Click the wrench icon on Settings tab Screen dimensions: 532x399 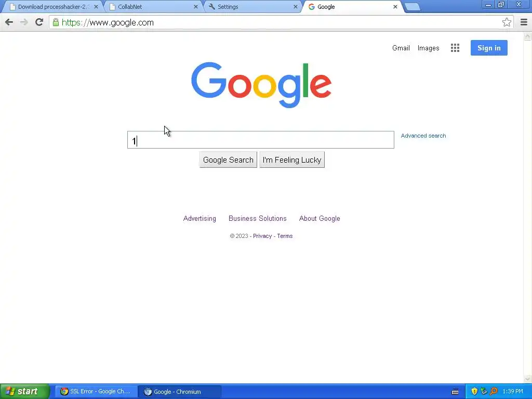pos(212,7)
